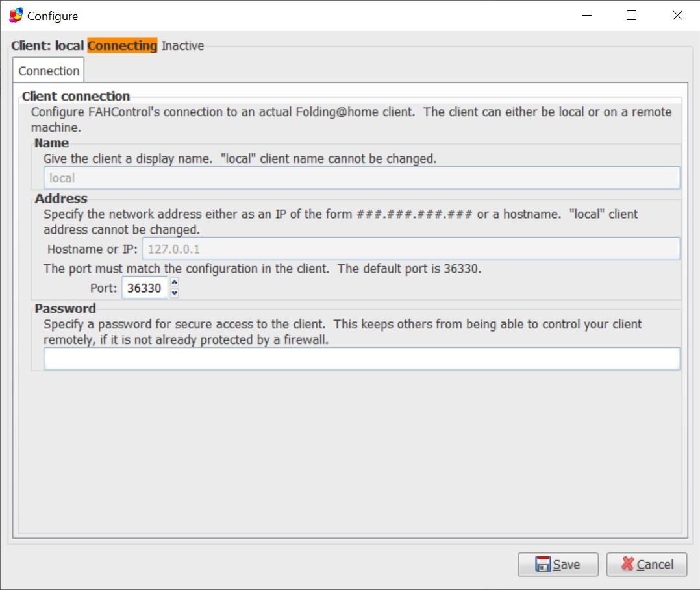Viewport: 700px width, 590px height.
Task: Click the Name section heading
Action: pos(52,143)
